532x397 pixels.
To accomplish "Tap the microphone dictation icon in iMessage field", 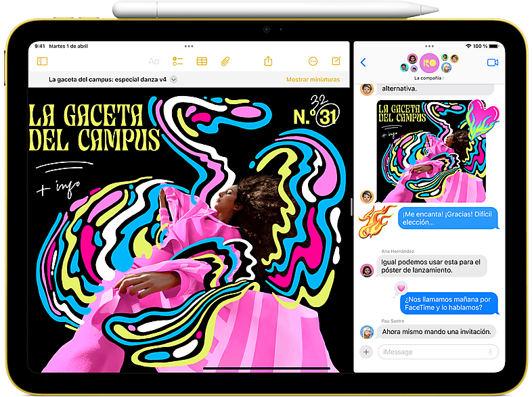I will click(489, 352).
